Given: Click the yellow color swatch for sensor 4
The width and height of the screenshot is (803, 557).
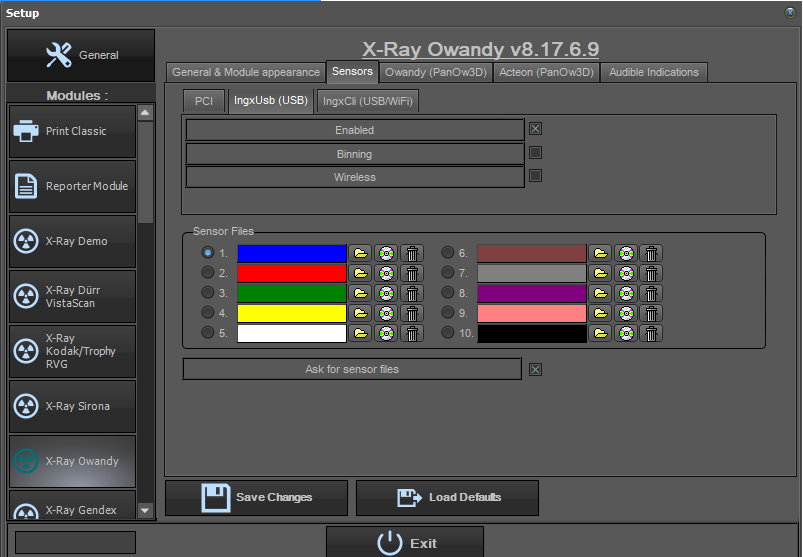Looking at the screenshot, I should tap(292, 313).
